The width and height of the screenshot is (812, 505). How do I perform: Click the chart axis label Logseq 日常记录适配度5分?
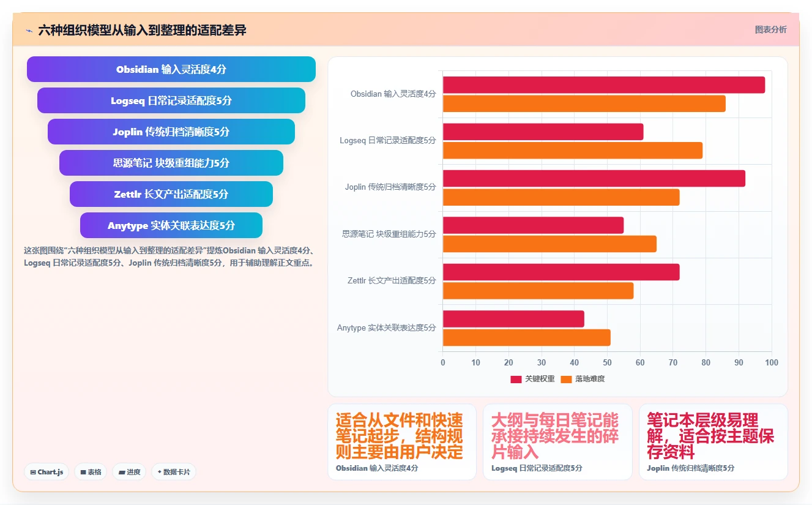388,141
